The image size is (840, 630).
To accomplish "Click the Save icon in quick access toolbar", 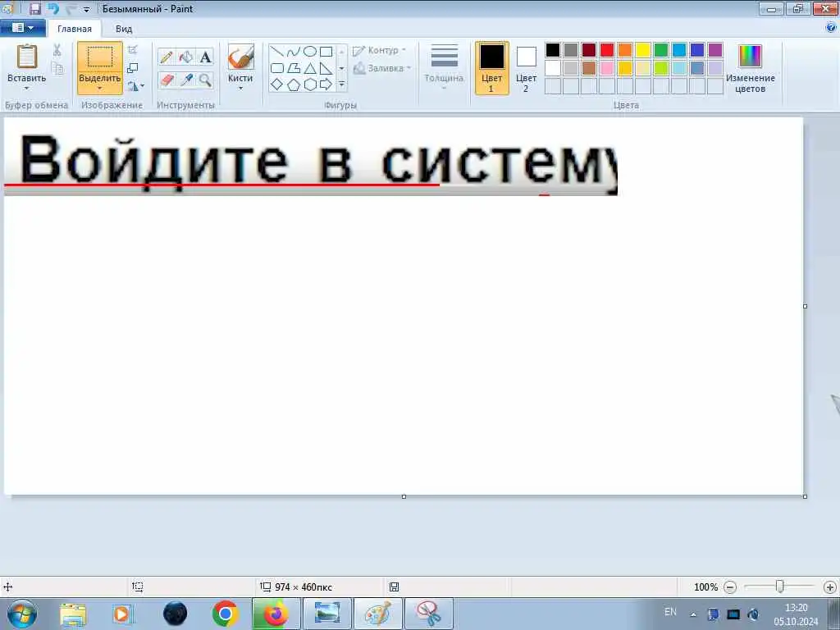I will (34, 8).
